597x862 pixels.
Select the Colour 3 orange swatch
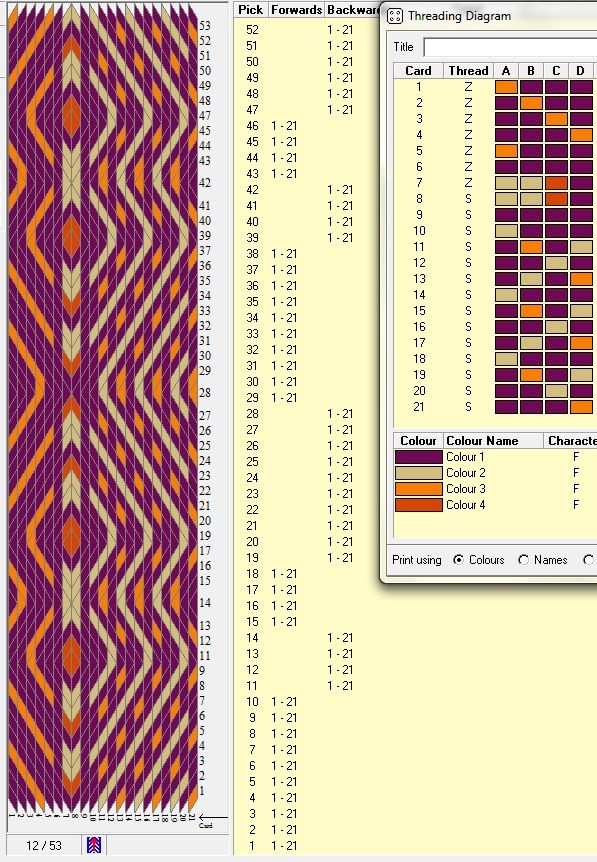point(418,489)
